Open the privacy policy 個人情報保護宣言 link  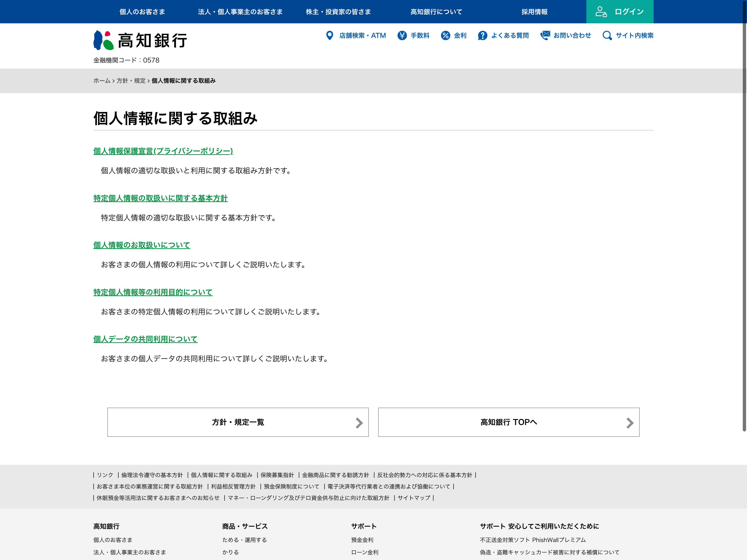163,151
